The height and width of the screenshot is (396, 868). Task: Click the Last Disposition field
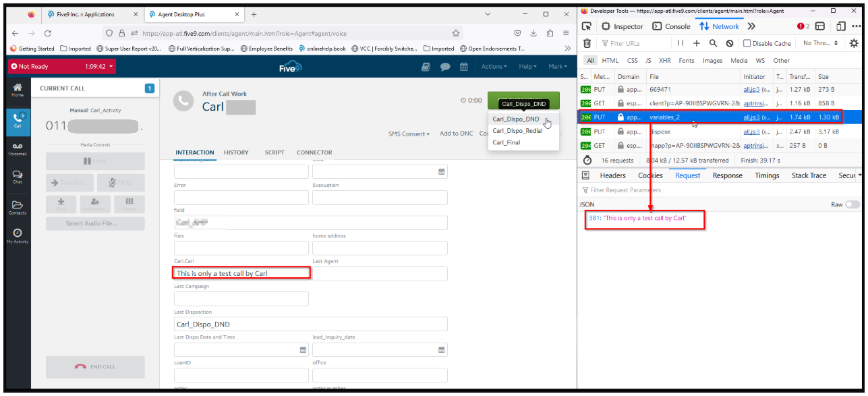pos(311,324)
